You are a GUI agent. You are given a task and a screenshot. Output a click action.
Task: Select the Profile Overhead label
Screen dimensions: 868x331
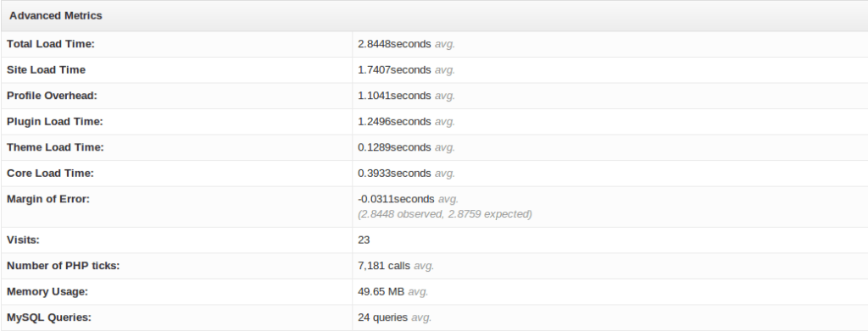click(x=52, y=96)
